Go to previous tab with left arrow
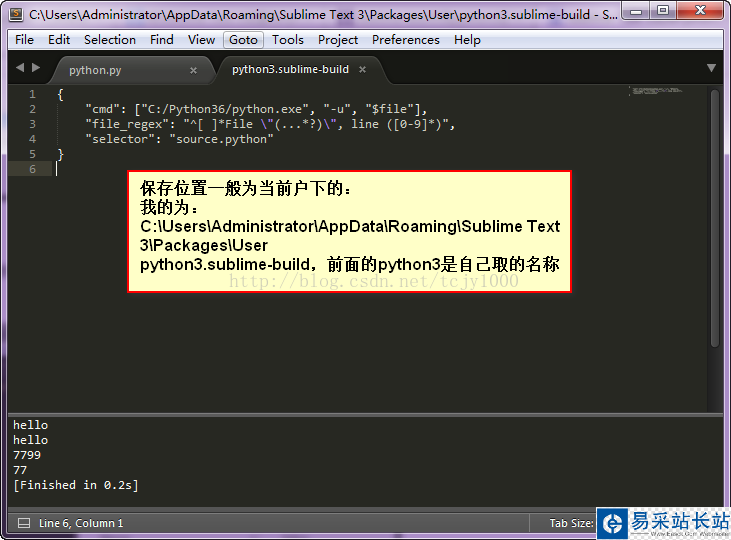 (20, 68)
